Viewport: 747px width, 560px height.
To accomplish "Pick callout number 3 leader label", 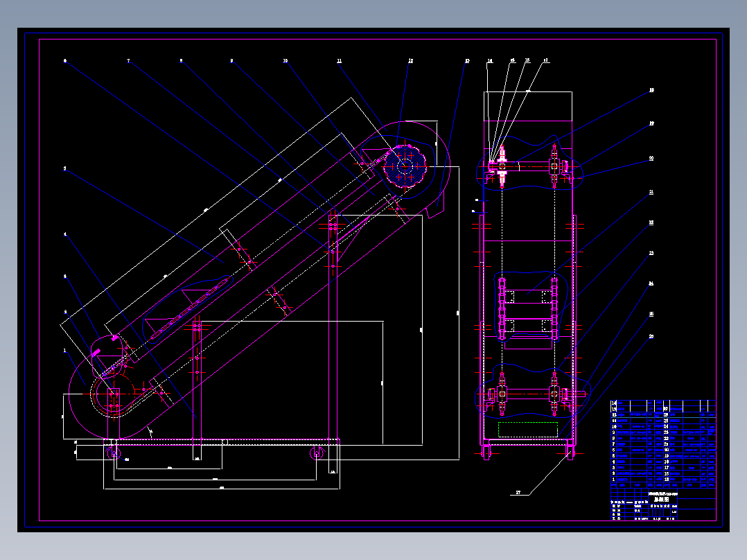I will [65, 276].
